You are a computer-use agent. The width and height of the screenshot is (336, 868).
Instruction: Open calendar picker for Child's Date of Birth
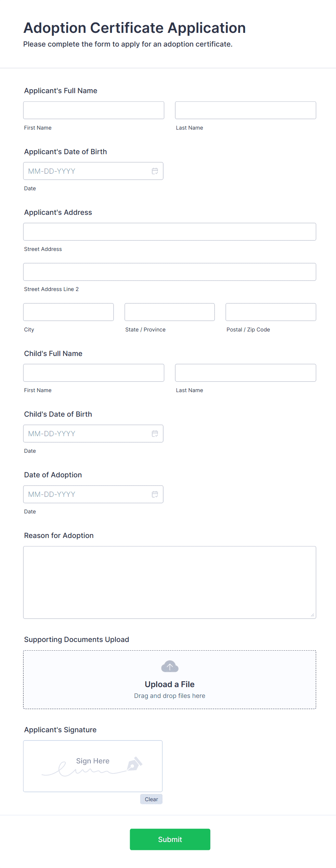pyautogui.click(x=155, y=434)
